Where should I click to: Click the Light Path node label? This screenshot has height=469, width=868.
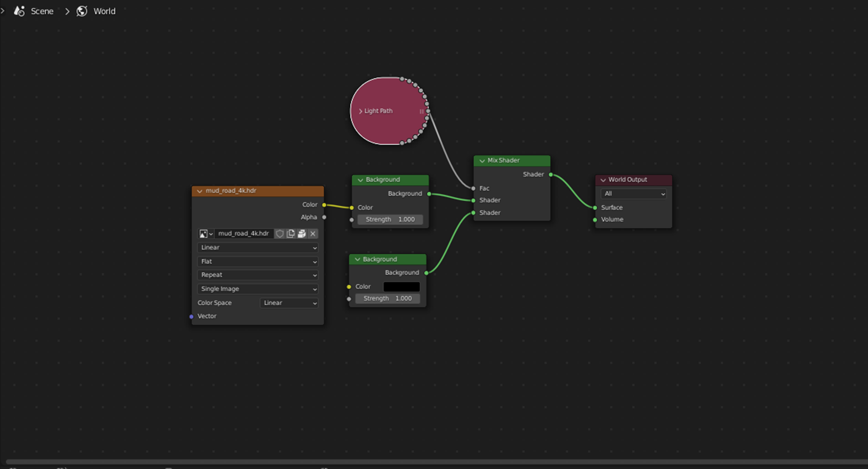tap(378, 111)
